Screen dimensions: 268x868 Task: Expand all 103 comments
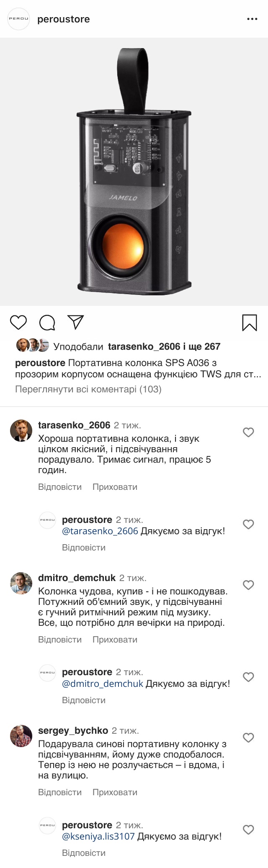[88, 389]
